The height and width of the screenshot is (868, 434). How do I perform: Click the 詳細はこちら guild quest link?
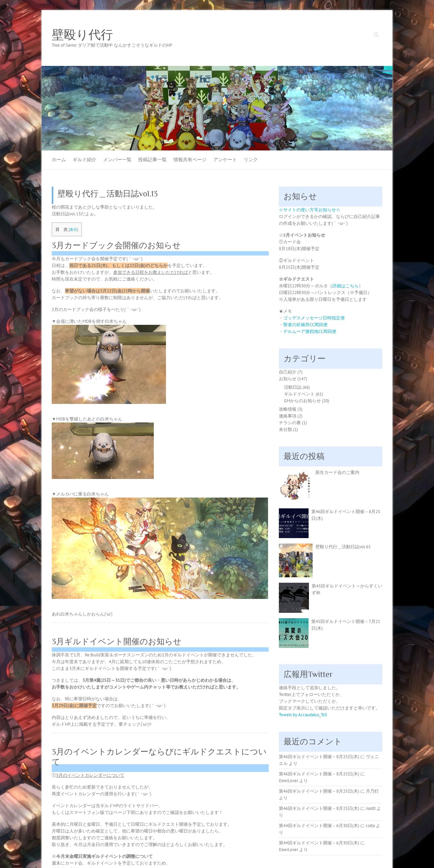345,286
